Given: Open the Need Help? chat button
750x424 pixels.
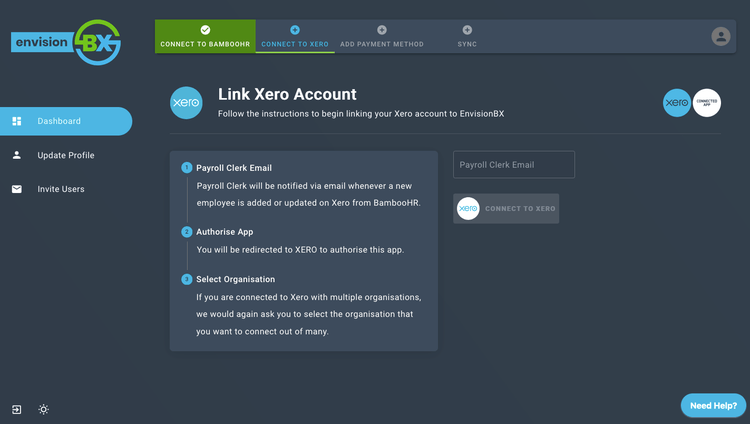Looking at the screenshot, I should (713, 405).
